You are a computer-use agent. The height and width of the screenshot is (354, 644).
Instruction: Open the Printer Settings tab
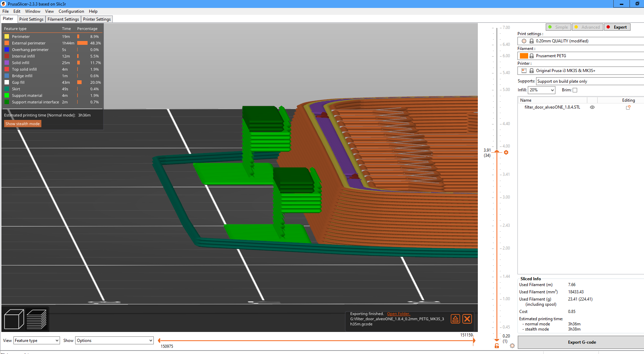(x=97, y=19)
